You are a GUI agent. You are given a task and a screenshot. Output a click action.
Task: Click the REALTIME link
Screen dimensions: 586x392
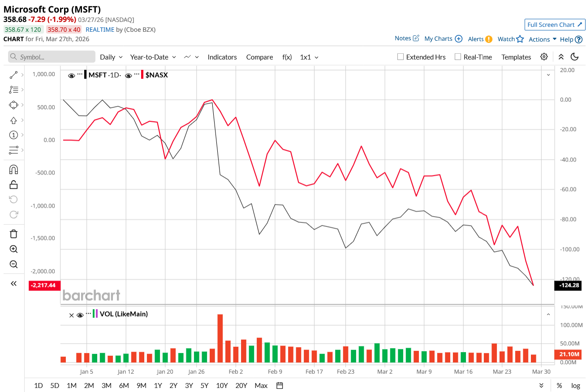coord(100,30)
